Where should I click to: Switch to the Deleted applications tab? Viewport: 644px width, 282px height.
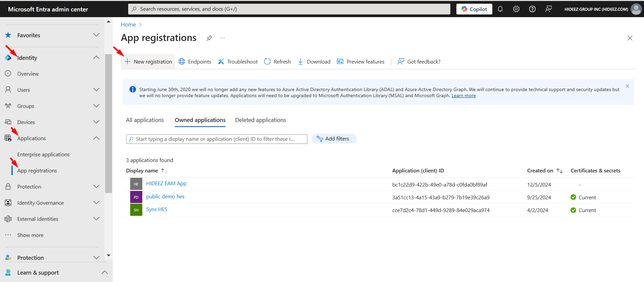click(260, 120)
